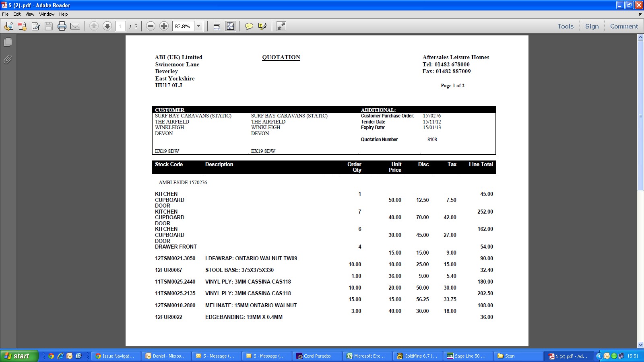644x362 pixels.
Task: Show the page thumbnails panel
Action: (8, 42)
